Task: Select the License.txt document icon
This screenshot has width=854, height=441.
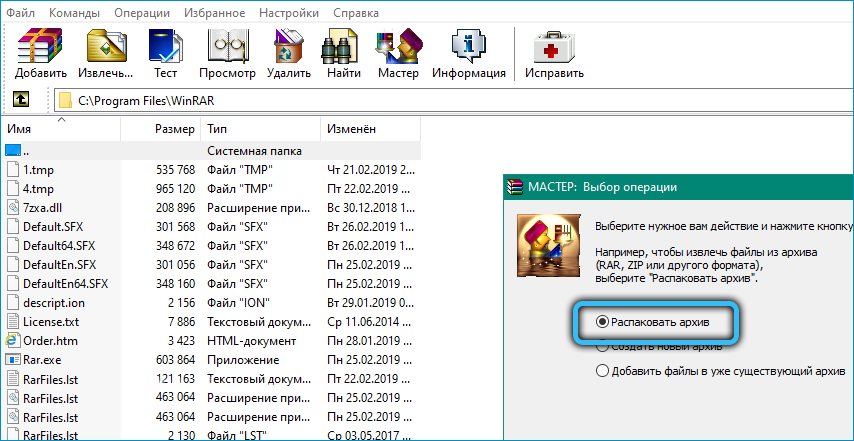Action: tap(14, 322)
